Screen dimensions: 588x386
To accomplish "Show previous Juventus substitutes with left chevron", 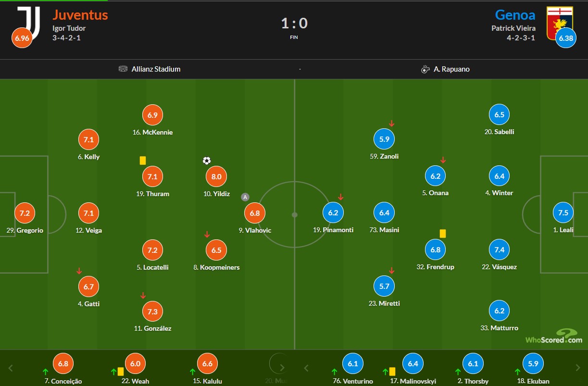I will click(x=11, y=368).
